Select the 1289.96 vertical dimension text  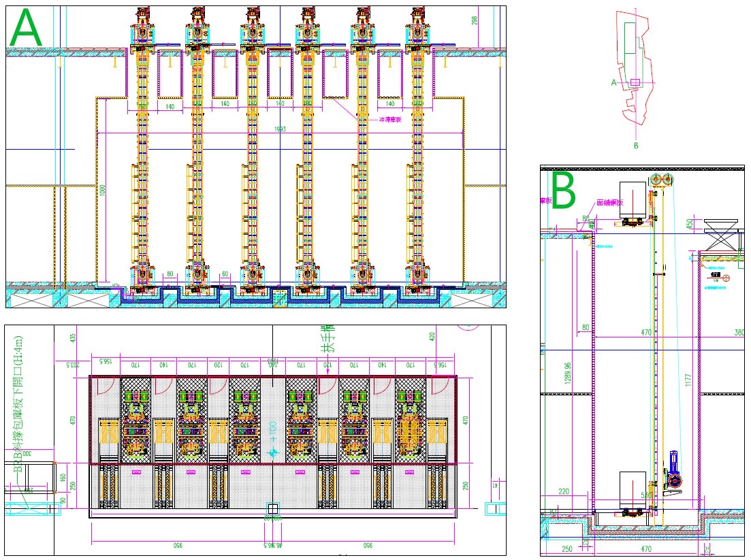568,374
